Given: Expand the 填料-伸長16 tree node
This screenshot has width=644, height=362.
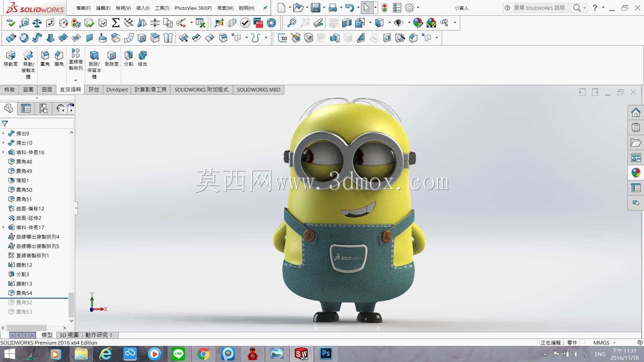Looking at the screenshot, I should coord(3,152).
